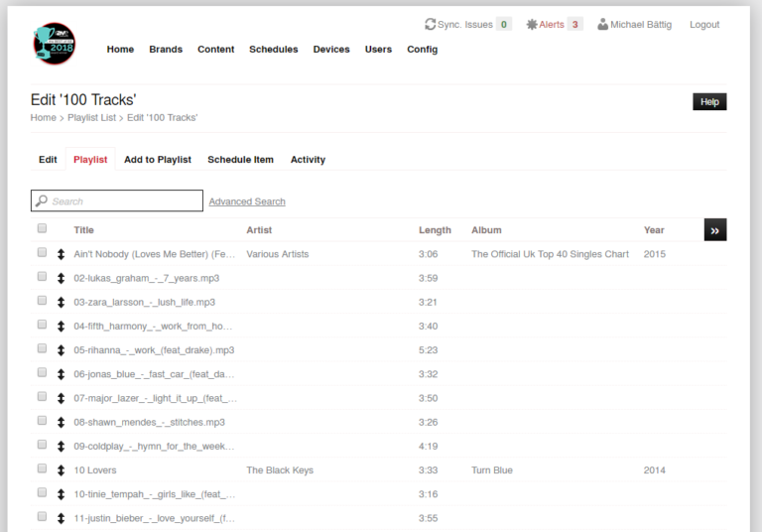The image size is (762, 532).
Task: Select checkbox for 05-rihanna work track
Action: [x=42, y=349]
